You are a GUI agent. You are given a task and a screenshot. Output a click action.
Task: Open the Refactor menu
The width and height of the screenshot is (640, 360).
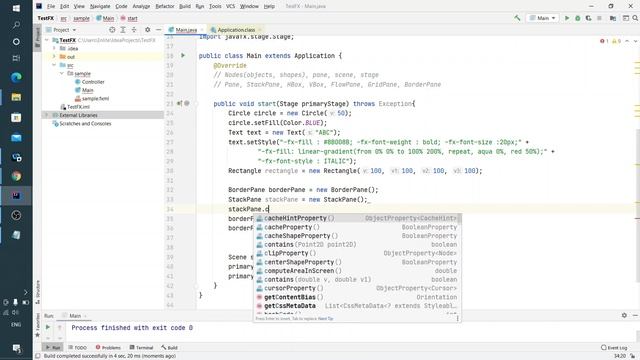[x=165, y=6]
